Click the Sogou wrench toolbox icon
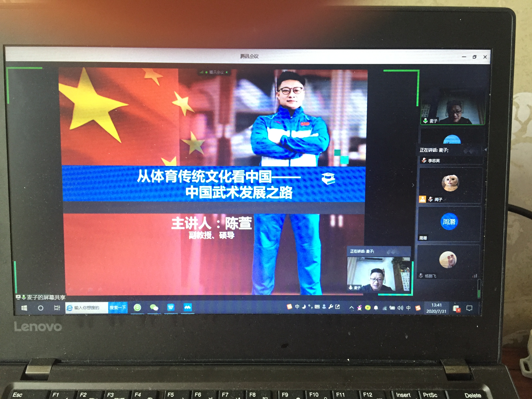This screenshot has width=532, height=399. tap(331, 307)
